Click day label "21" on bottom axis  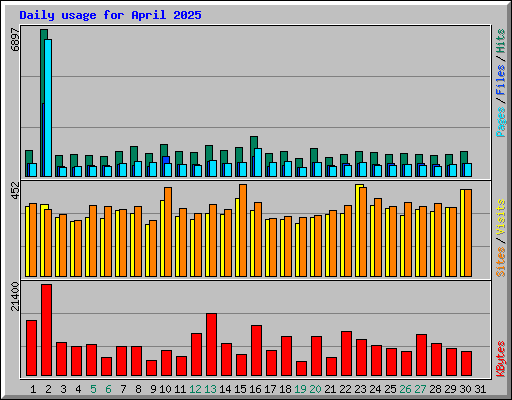coord(330,389)
